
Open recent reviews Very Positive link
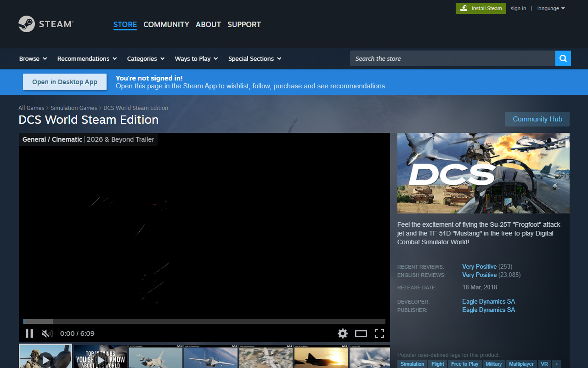(479, 266)
